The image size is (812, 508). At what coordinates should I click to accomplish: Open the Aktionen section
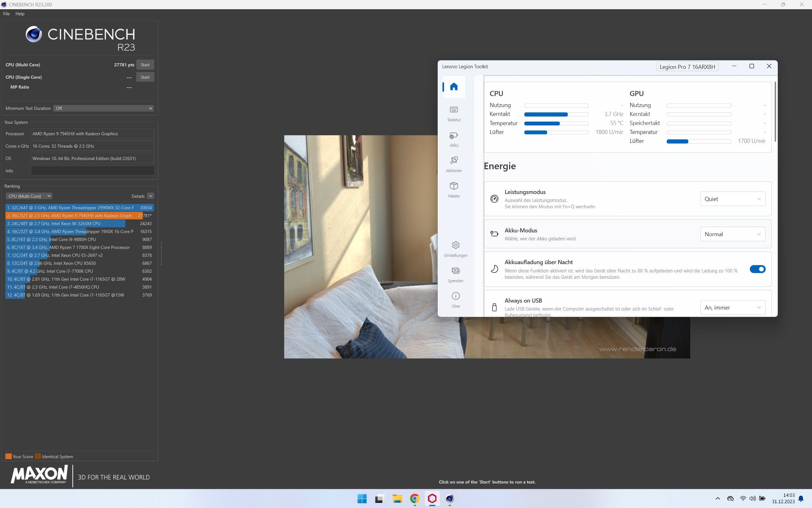pos(454,165)
